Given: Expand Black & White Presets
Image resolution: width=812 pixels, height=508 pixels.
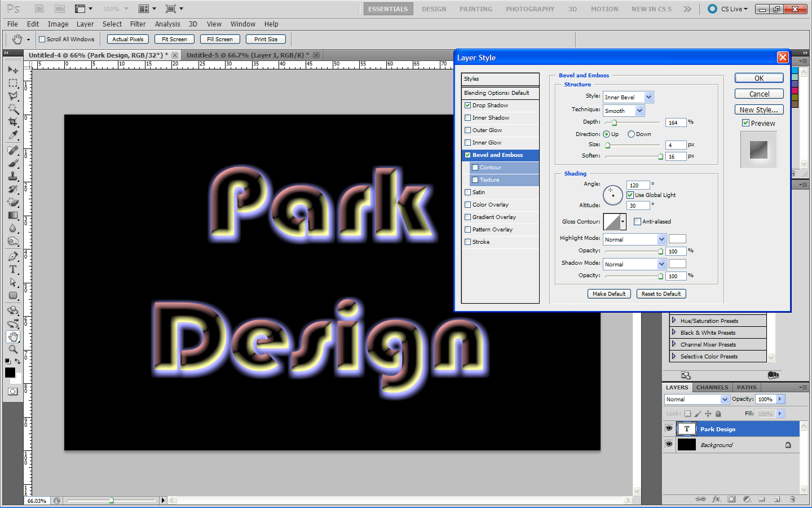Looking at the screenshot, I should click(673, 332).
